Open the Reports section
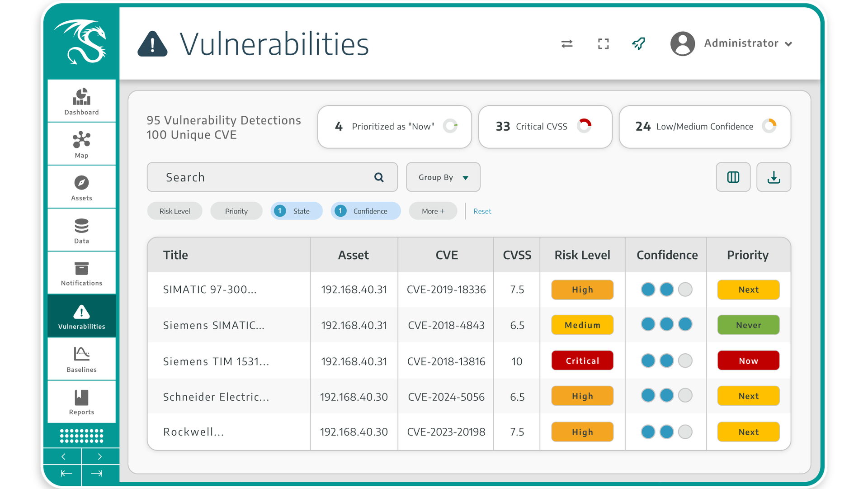The image size is (868, 489). point(81,402)
